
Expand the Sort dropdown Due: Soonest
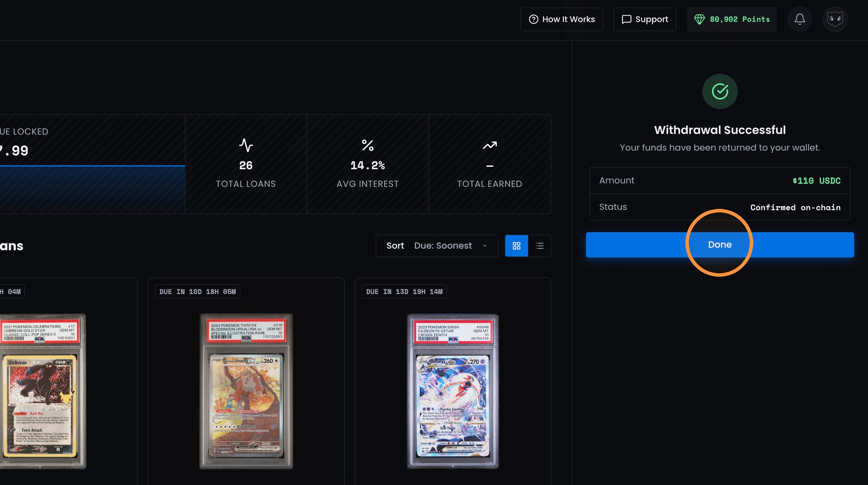[x=437, y=246]
